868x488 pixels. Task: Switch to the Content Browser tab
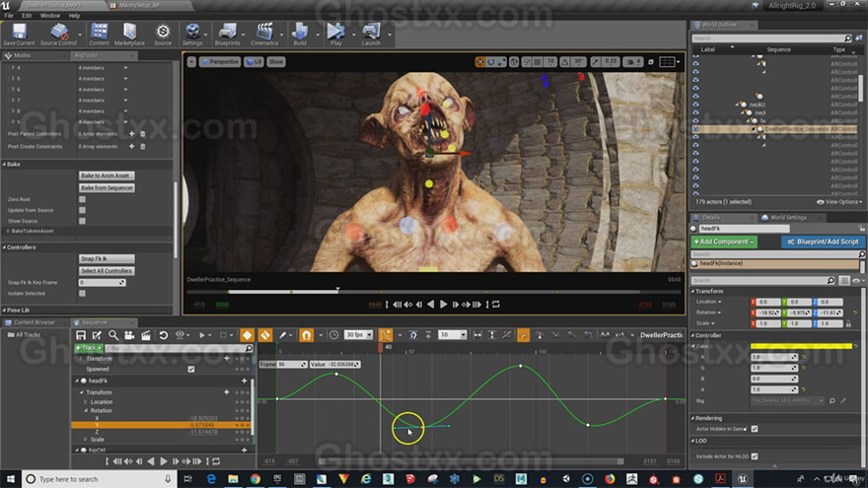pyautogui.click(x=35, y=322)
